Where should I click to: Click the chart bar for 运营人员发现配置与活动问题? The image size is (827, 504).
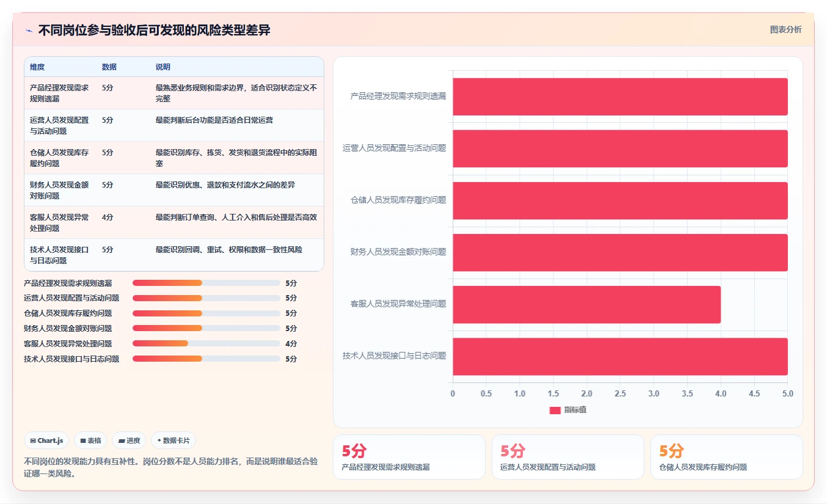[x=620, y=148]
